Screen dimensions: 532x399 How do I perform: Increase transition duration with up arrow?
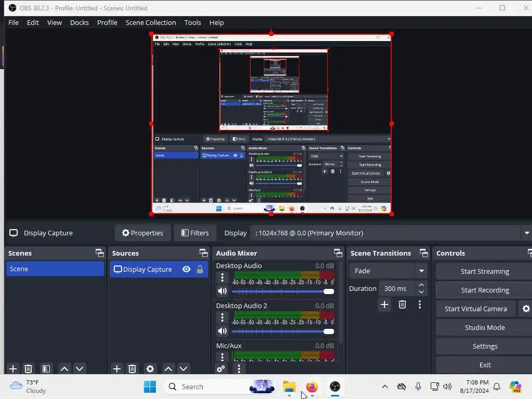pos(421,285)
